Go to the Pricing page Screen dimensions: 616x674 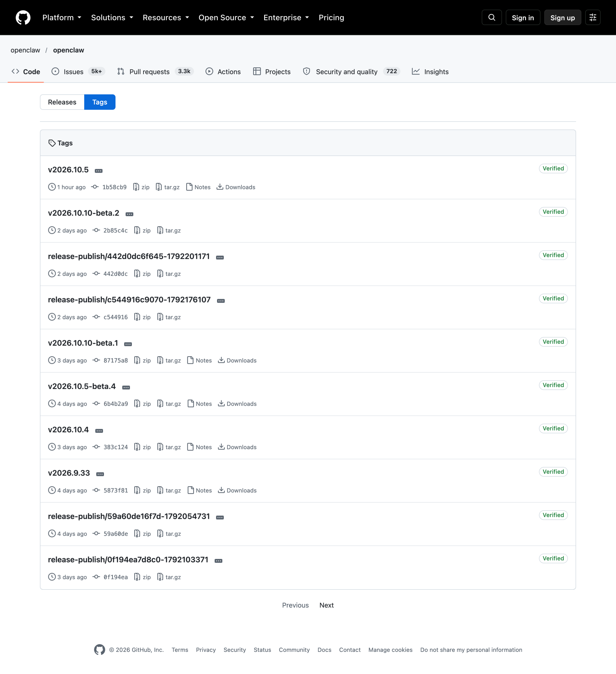tap(331, 17)
